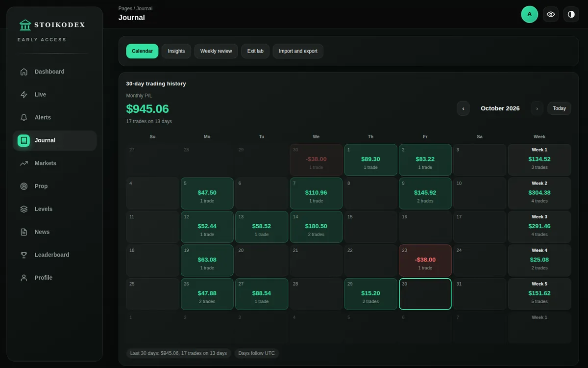
Task: Open October 26 showing $47.88
Action: [x=207, y=294]
